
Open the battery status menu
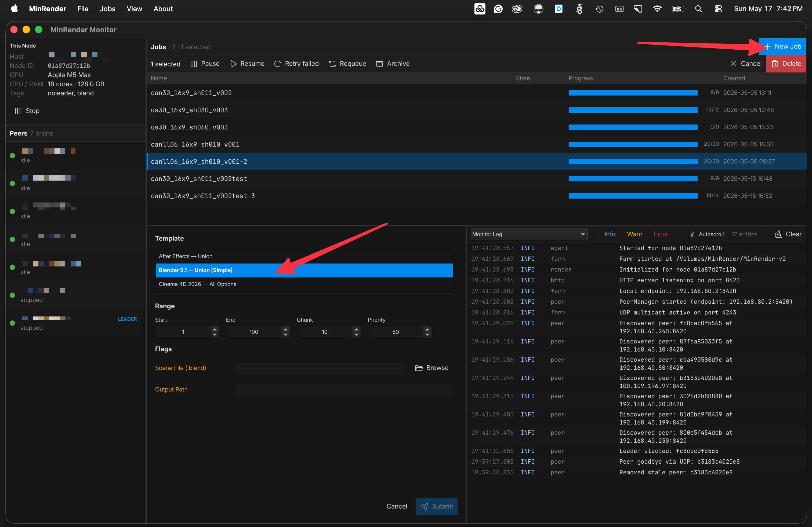(x=678, y=9)
